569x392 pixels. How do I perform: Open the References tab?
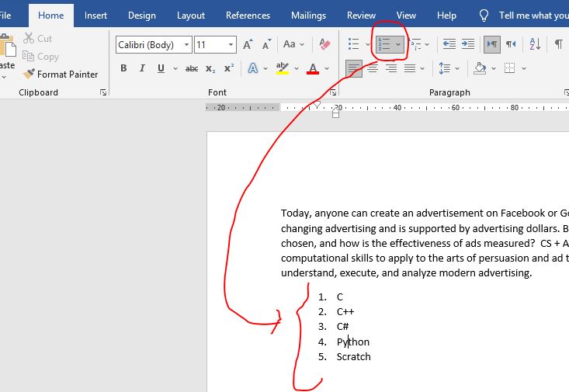(248, 16)
